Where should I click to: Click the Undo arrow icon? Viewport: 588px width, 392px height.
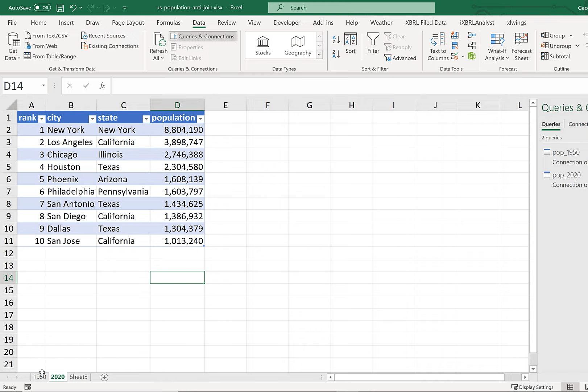pos(73,7)
